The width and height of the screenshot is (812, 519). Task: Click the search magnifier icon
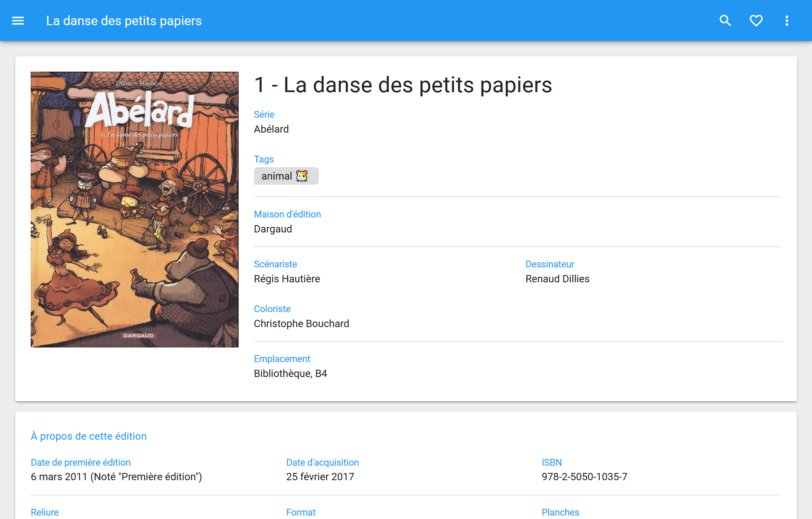tap(725, 20)
